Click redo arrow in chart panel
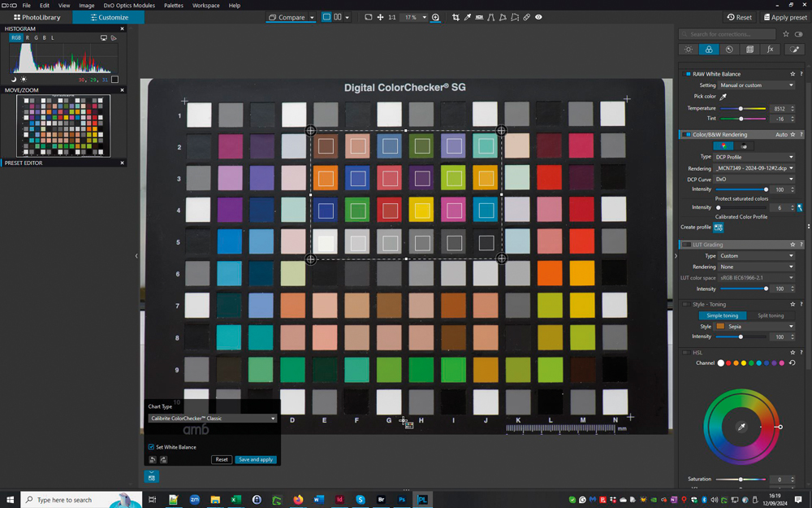The image size is (812, 508). [164, 460]
